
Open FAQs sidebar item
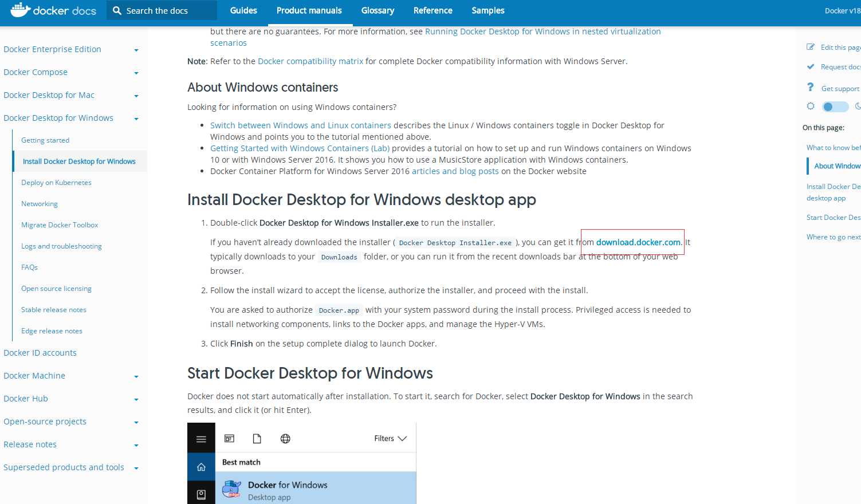[29, 267]
